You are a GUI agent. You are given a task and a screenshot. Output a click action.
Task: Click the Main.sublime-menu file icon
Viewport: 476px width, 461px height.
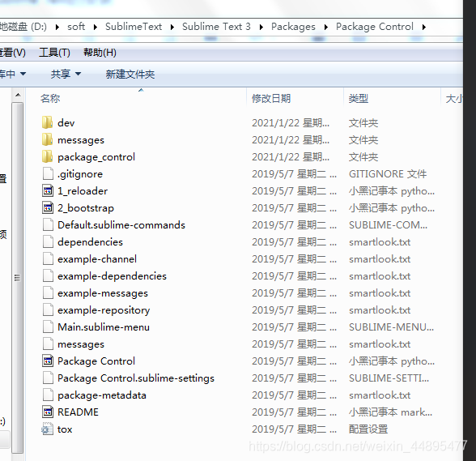click(x=48, y=327)
